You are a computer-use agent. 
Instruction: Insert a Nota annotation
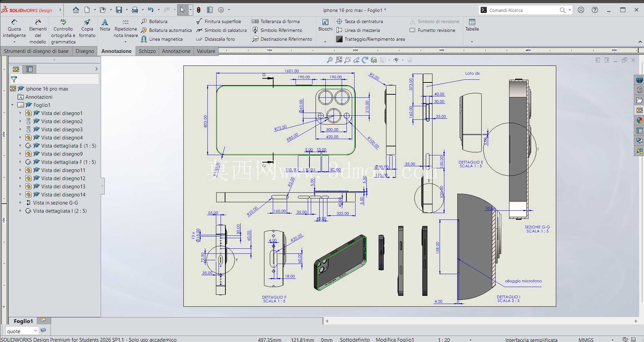(105, 25)
